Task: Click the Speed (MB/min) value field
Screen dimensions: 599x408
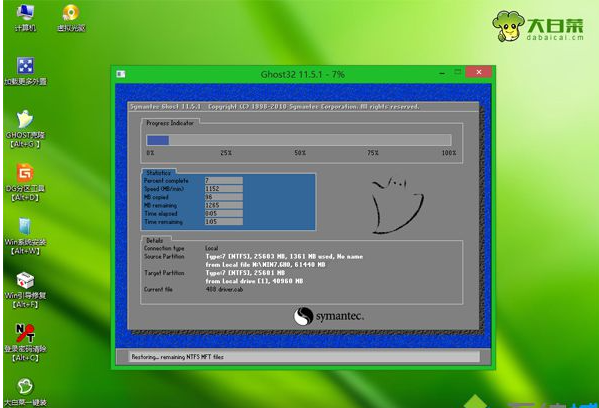Action: pyautogui.click(x=223, y=189)
